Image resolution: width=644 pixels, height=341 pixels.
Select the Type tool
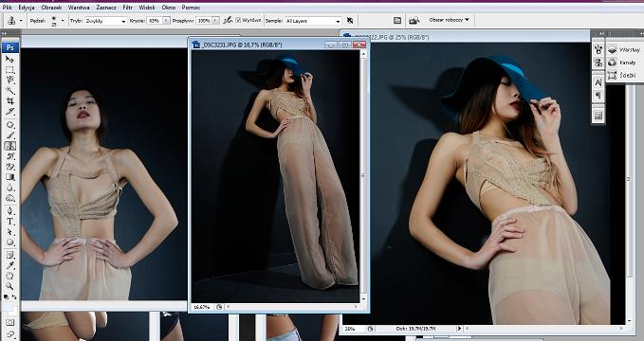click(9, 222)
